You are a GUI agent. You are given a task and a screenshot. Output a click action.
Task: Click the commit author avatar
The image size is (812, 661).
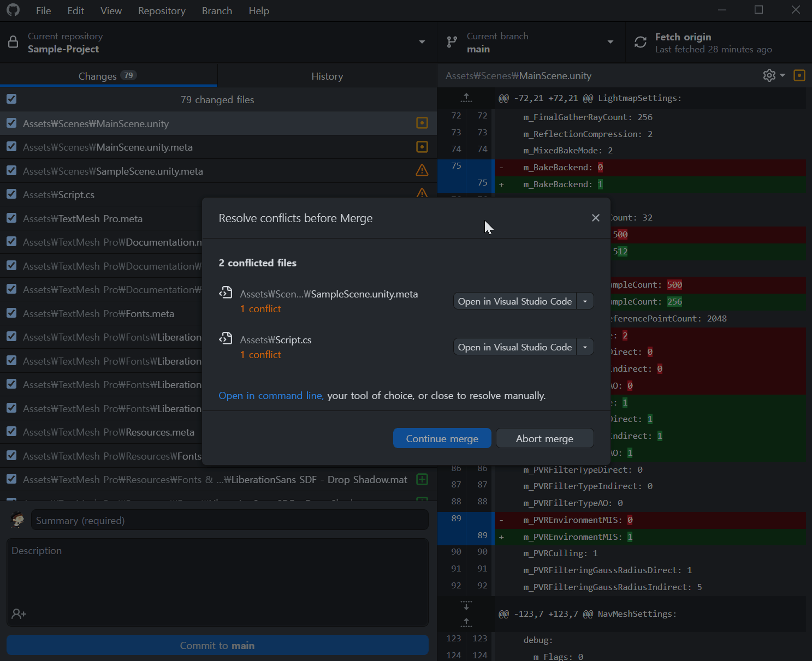point(17,520)
